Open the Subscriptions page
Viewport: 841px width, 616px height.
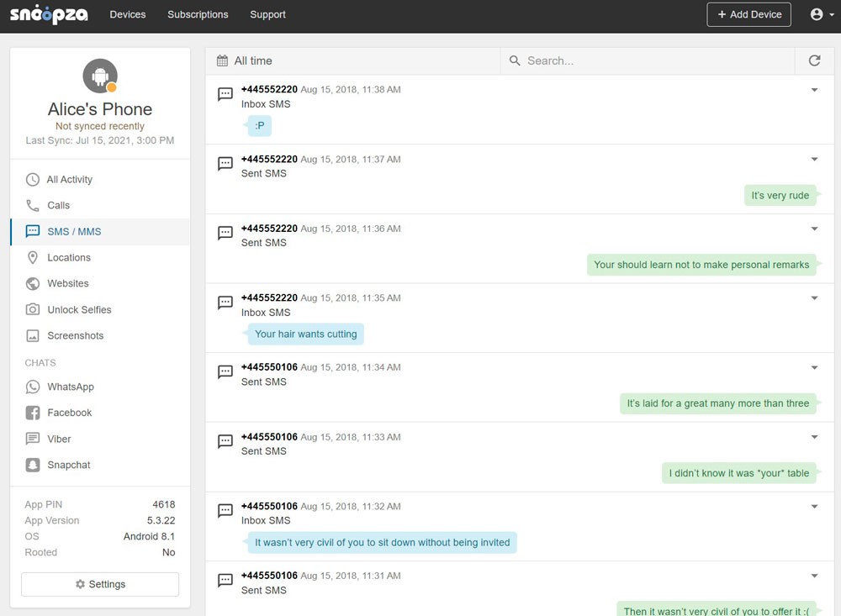(198, 14)
